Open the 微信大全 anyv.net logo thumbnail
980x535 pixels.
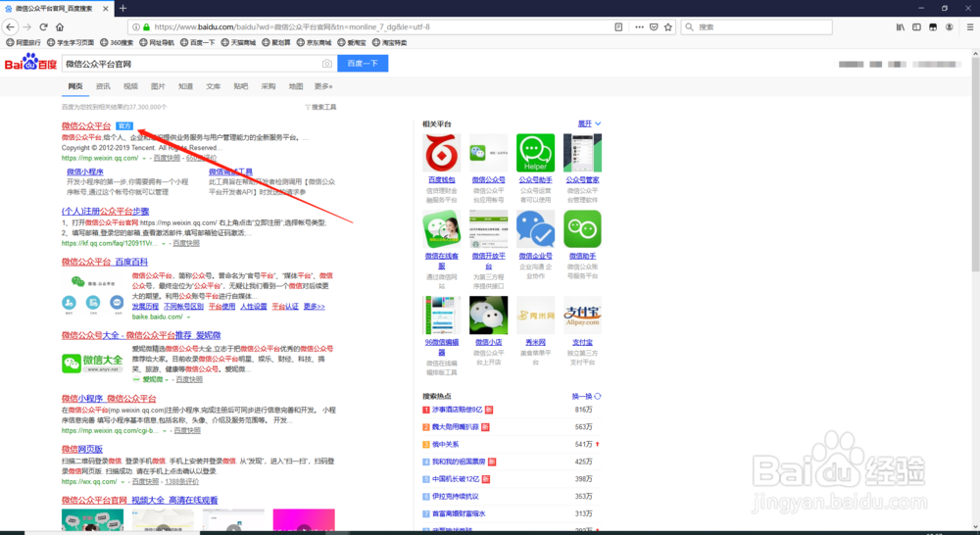(92, 363)
